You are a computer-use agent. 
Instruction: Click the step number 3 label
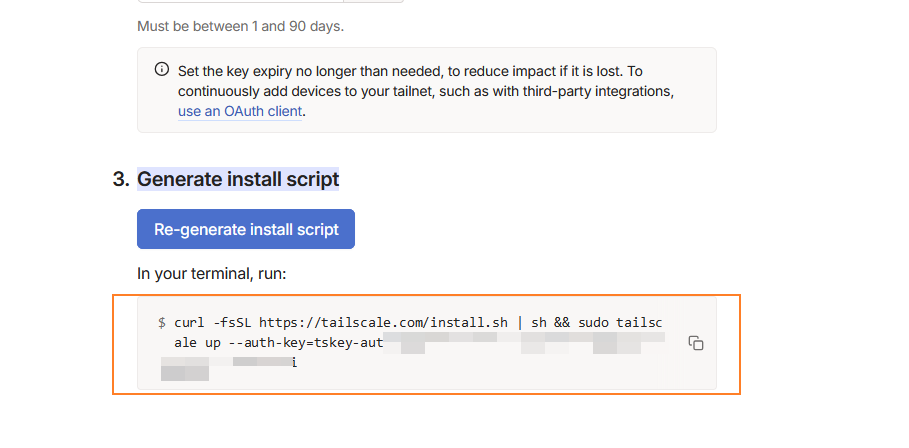[121, 179]
